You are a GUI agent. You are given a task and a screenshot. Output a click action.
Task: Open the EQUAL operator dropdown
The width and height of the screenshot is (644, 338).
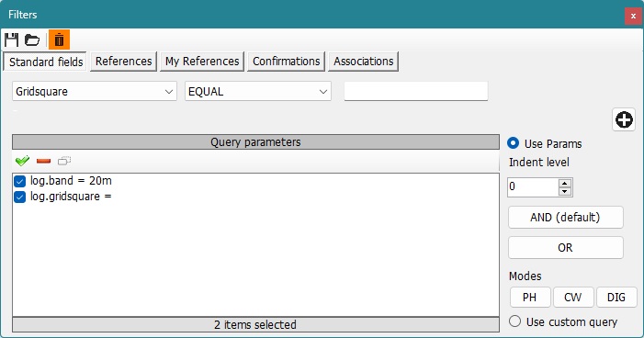click(x=258, y=91)
